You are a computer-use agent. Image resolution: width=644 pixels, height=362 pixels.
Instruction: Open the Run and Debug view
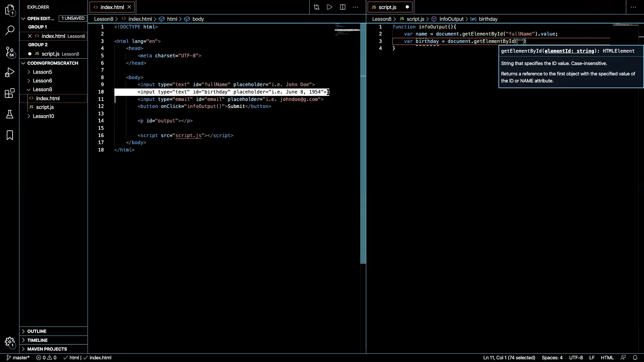(x=10, y=72)
